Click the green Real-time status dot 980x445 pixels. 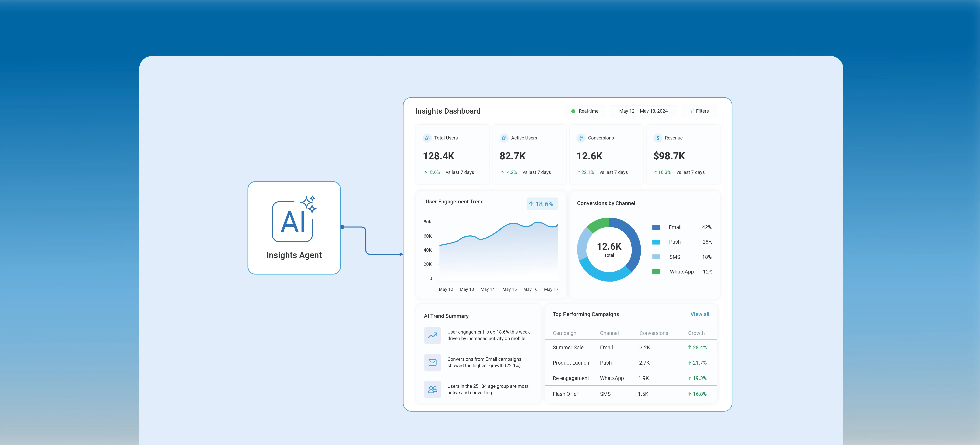point(573,111)
